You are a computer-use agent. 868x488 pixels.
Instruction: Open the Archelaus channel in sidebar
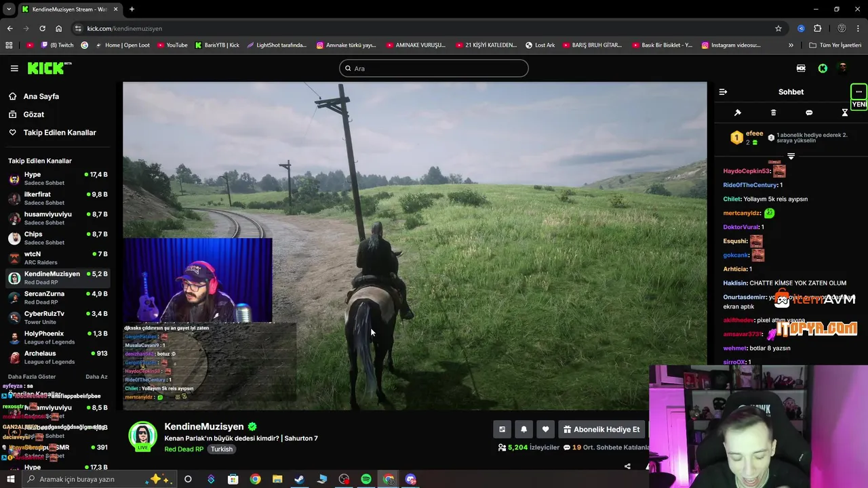(58, 357)
